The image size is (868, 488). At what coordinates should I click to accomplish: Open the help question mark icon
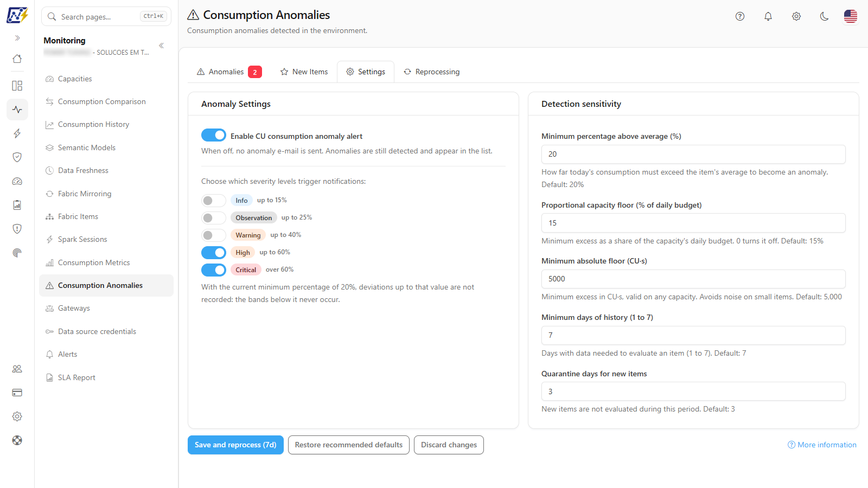[x=740, y=16]
